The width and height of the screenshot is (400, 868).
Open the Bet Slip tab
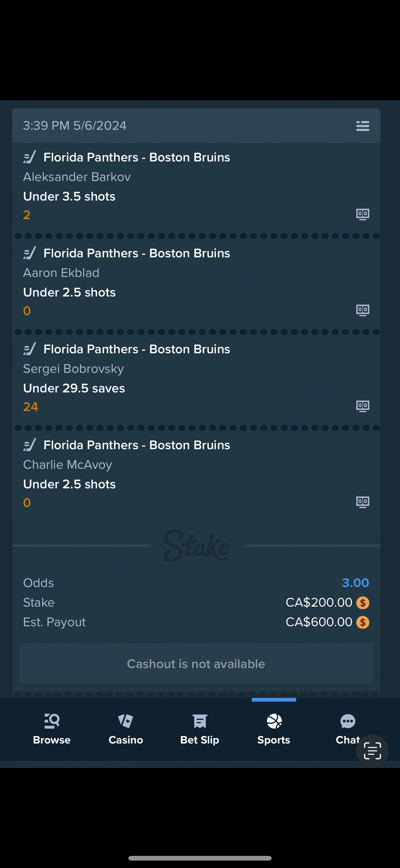200,729
